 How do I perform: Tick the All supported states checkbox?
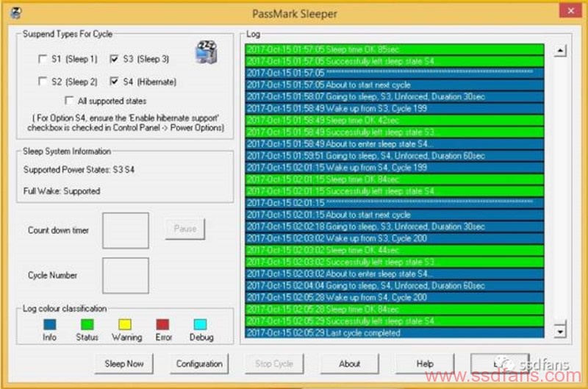tap(69, 101)
